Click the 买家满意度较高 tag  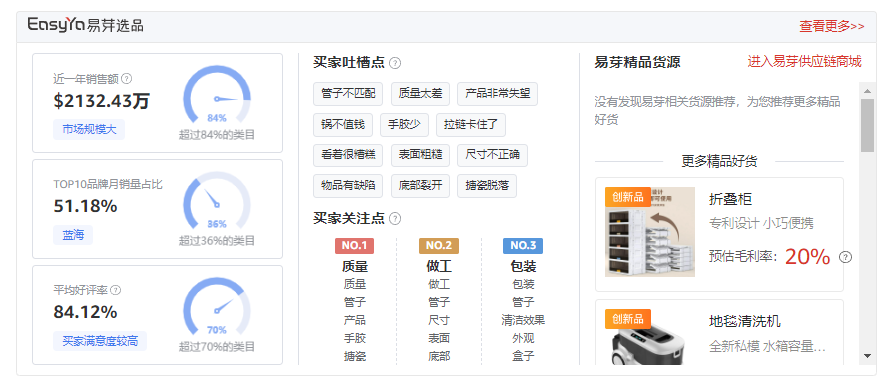(x=100, y=341)
